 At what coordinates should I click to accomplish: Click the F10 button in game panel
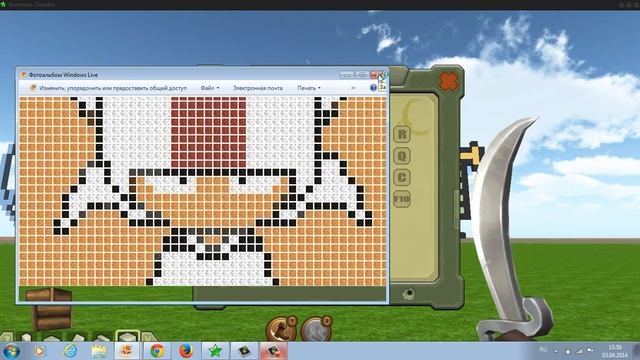(402, 199)
